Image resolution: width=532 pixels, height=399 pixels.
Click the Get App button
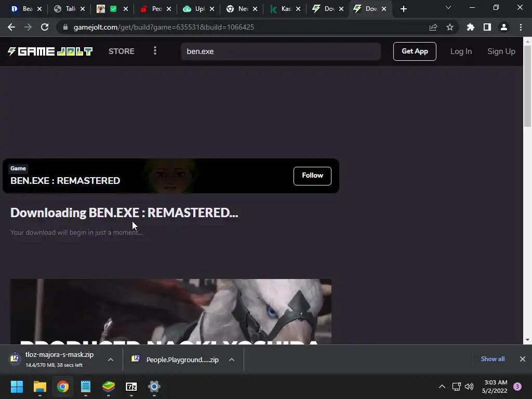click(415, 51)
